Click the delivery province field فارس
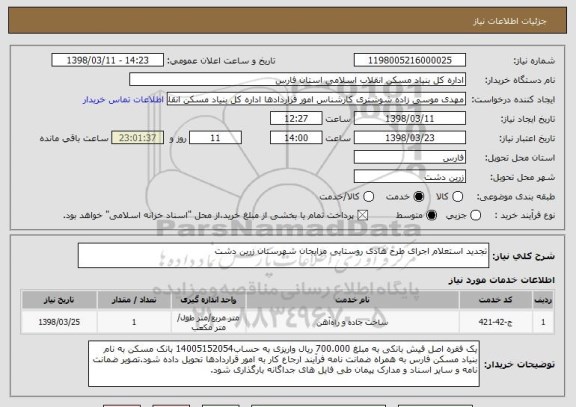The height and width of the screenshot is (407, 576). pyautogui.click(x=410, y=158)
